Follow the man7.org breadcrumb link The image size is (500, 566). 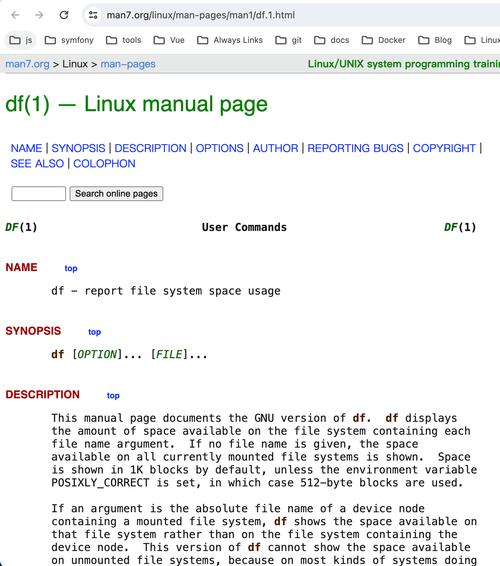click(x=27, y=64)
